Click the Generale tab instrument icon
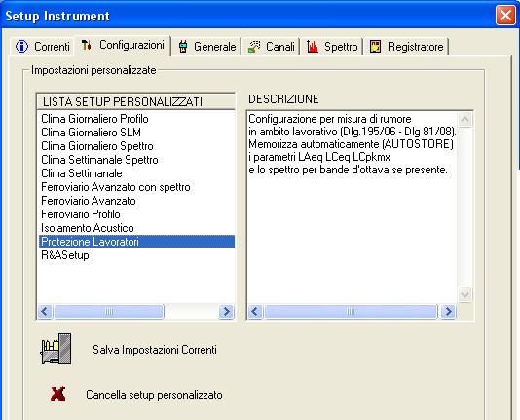Viewport: 520px width, 420px height. (x=183, y=47)
